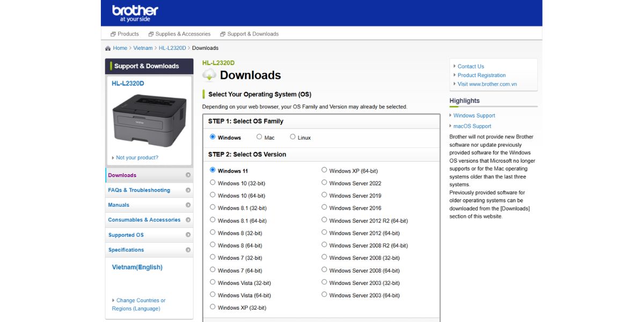The width and height of the screenshot is (644, 322).
Task: Click the Home house icon in breadcrumb
Action: tap(108, 48)
